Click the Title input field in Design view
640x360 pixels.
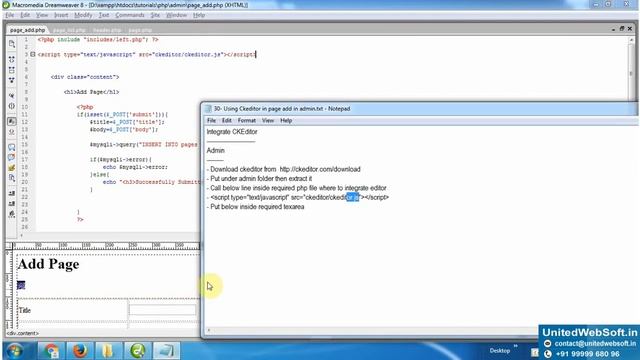(162, 310)
